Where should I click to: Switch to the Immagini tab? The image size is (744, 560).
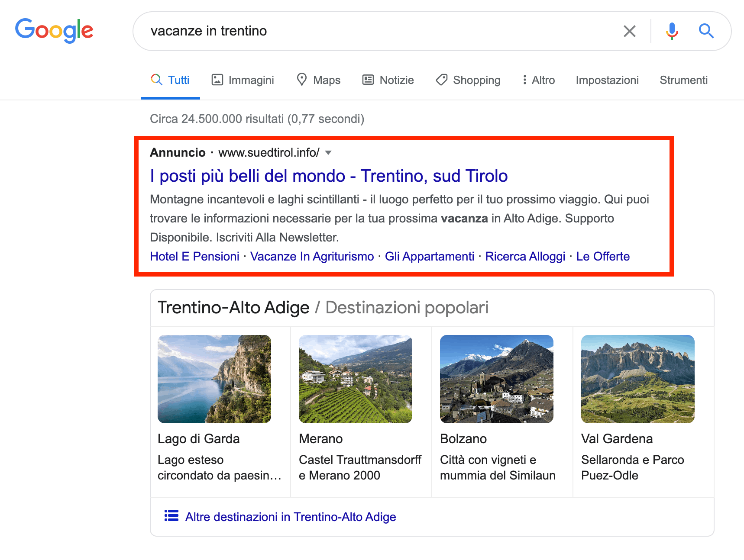[x=243, y=80]
